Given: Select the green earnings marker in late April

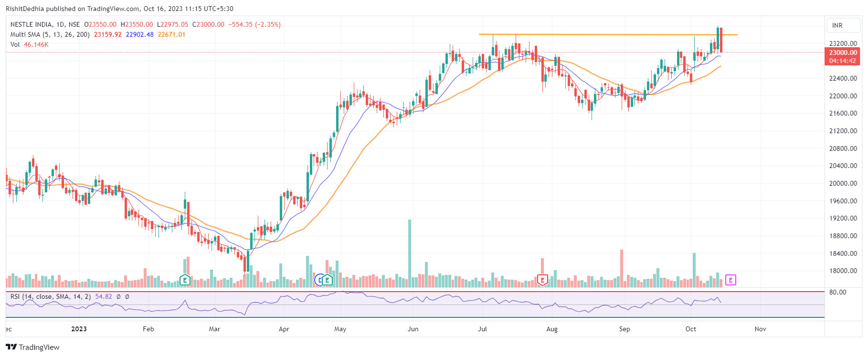Looking at the screenshot, I should [x=328, y=280].
